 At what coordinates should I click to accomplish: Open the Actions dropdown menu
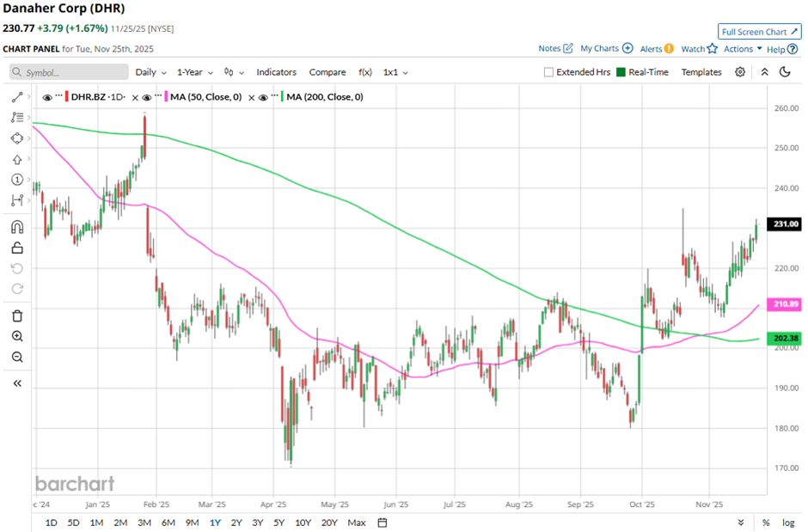pos(743,48)
